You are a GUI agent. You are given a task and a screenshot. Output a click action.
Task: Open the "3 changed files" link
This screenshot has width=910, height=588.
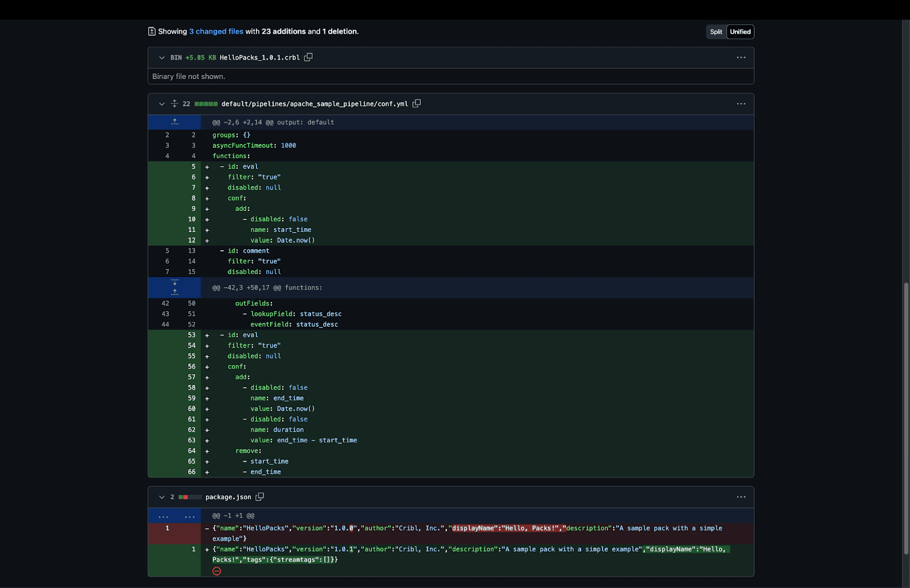click(x=216, y=31)
